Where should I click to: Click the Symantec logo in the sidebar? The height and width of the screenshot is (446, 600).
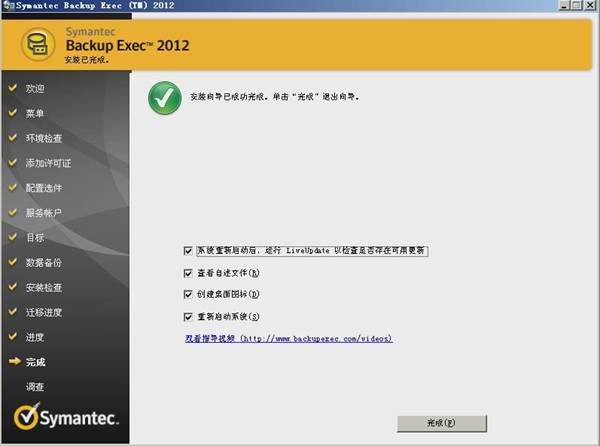point(66,418)
